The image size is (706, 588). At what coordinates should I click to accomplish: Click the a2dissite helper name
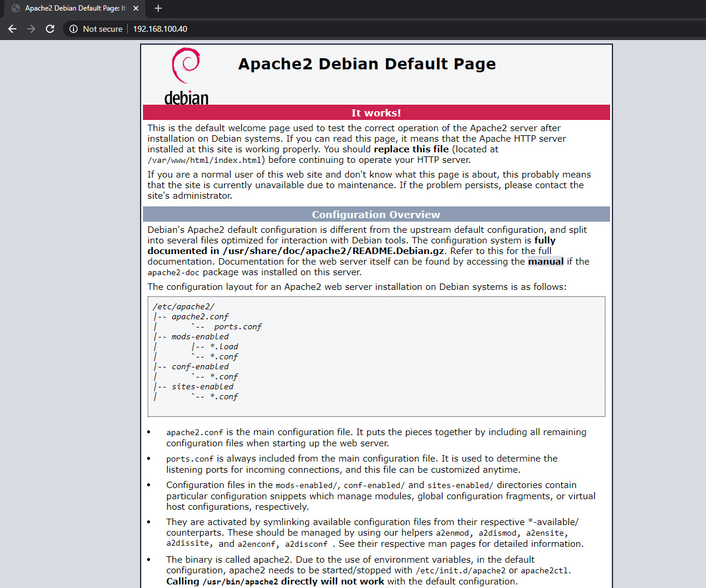tap(187, 544)
